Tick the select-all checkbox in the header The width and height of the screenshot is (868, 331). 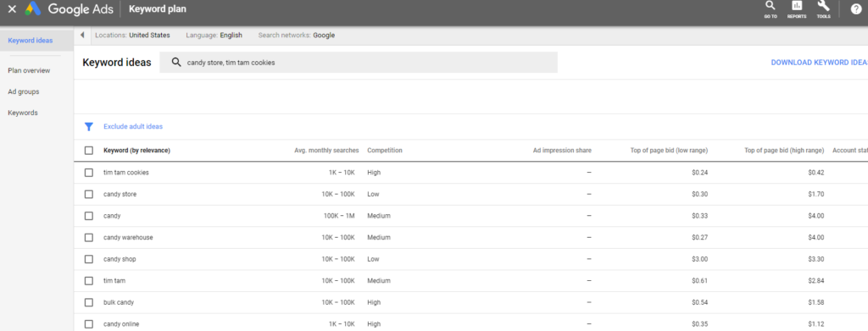click(x=88, y=151)
